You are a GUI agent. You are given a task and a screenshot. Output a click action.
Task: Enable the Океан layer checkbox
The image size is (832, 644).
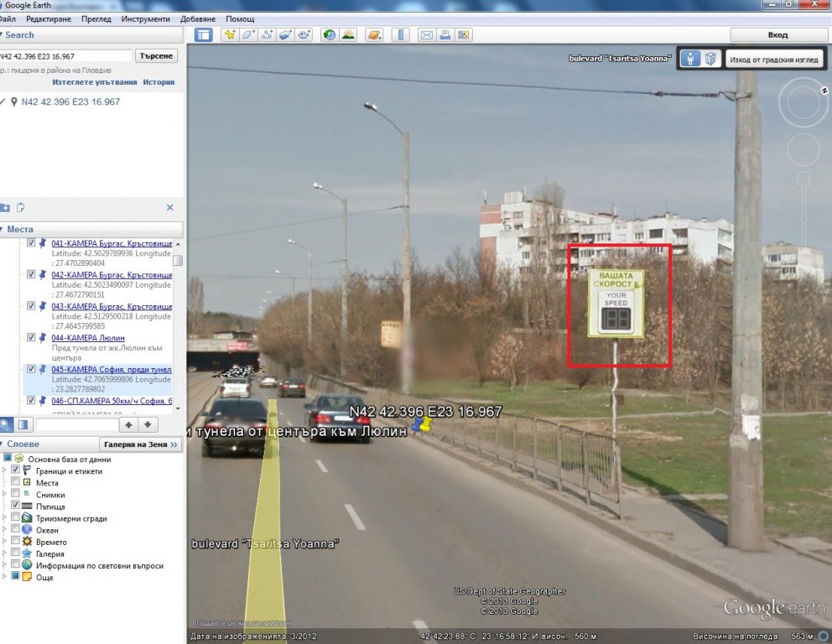[x=16, y=530]
